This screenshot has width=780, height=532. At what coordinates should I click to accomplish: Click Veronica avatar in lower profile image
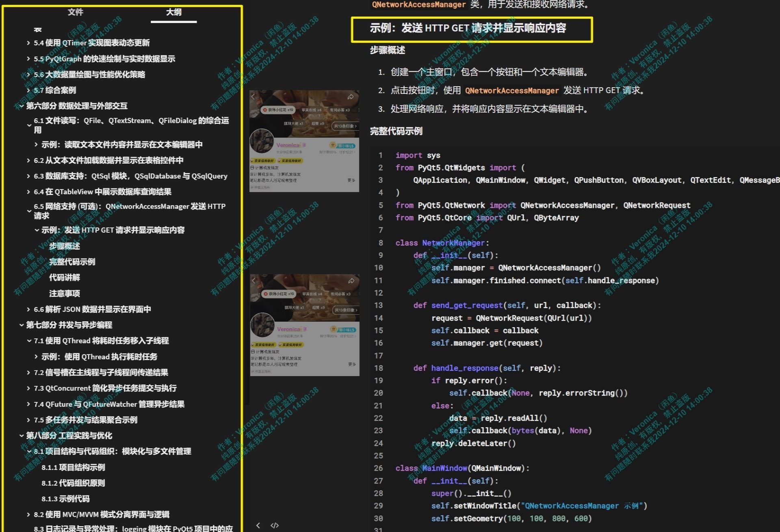[262, 324]
